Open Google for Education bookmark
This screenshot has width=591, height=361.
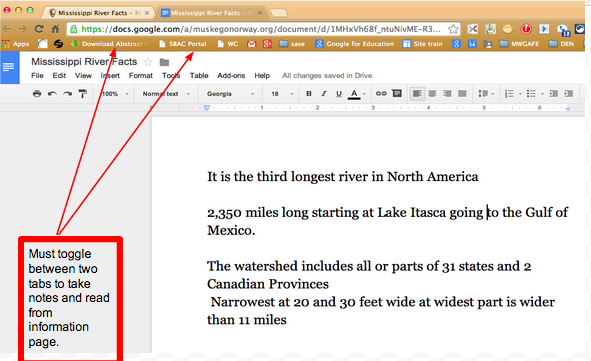(355, 44)
